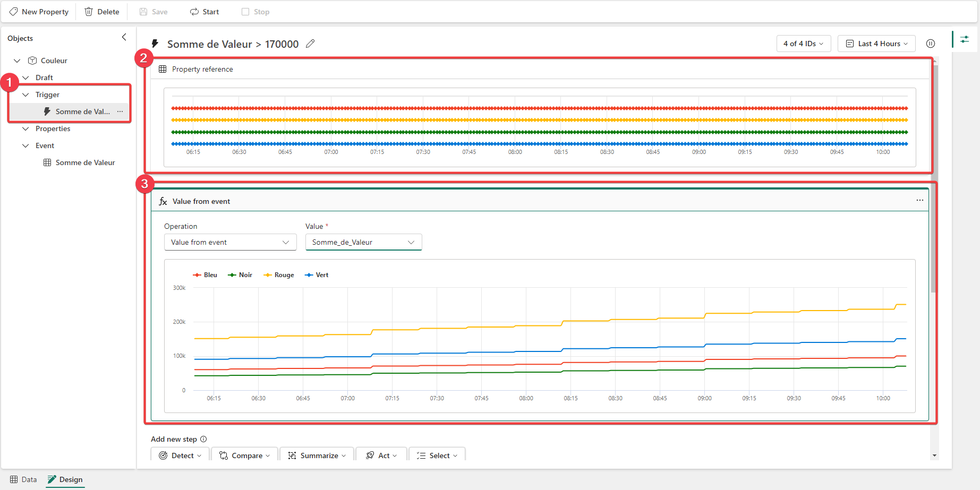Screen dimensions: 980x490
Task: Click the fx icon on Value from event card
Action: tap(163, 201)
